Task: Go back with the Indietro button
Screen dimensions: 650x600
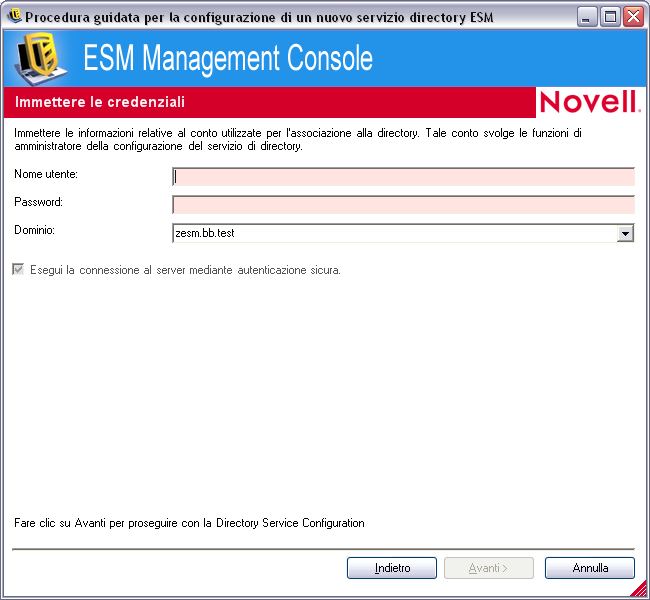Action: tap(392, 568)
